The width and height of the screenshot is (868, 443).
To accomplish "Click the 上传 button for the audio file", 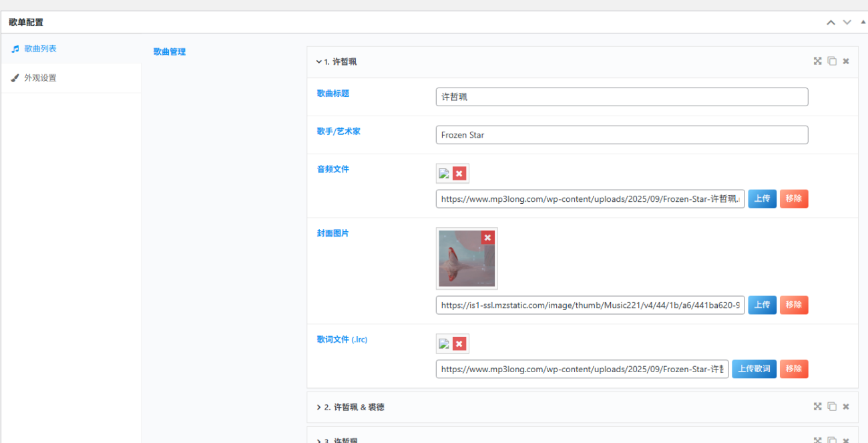I will [762, 198].
